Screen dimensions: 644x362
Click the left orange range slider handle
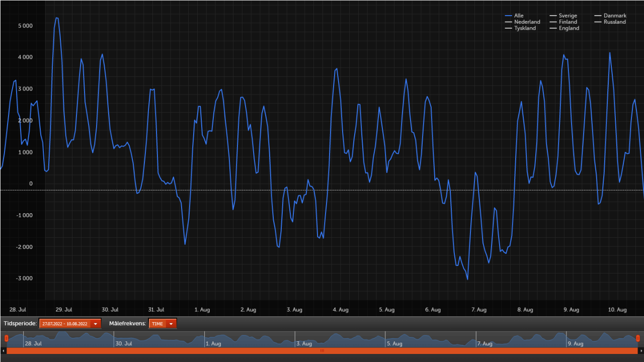point(6,338)
